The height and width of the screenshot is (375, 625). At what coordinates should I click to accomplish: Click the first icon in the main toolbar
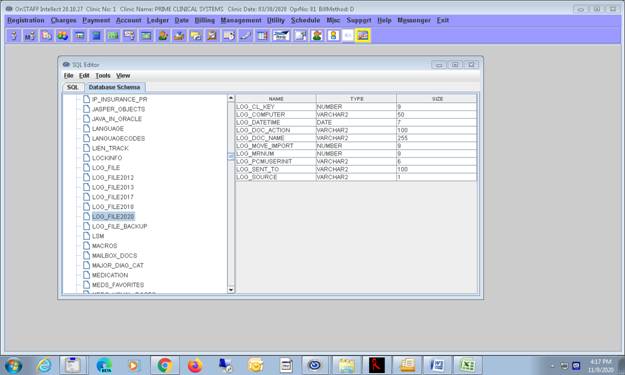click(14, 36)
